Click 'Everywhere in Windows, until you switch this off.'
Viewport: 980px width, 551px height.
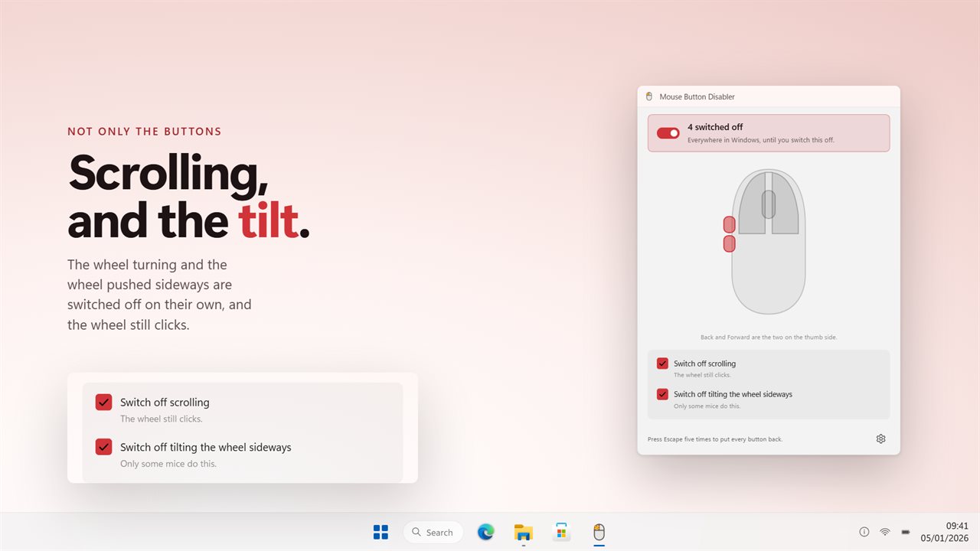point(761,140)
